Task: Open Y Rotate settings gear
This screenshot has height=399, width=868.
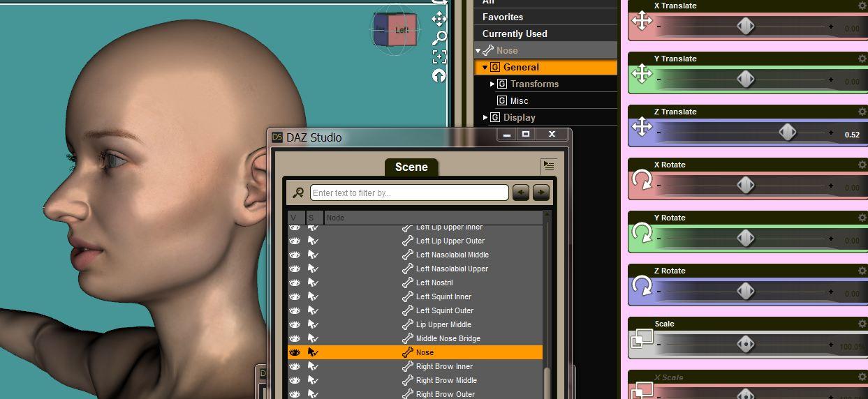Action: (x=862, y=218)
